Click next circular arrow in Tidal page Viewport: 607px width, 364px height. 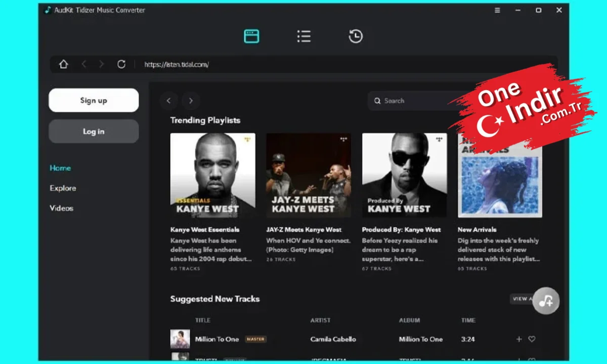191,101
